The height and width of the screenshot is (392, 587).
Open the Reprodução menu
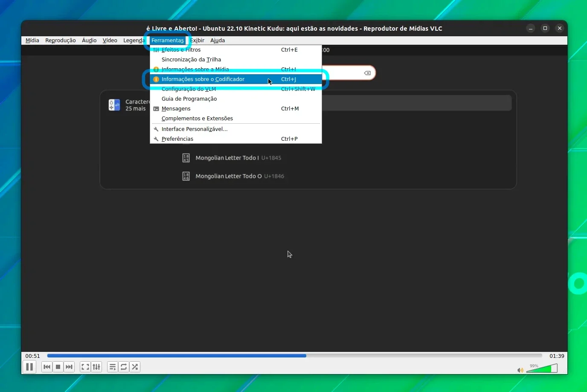point(61,40)
